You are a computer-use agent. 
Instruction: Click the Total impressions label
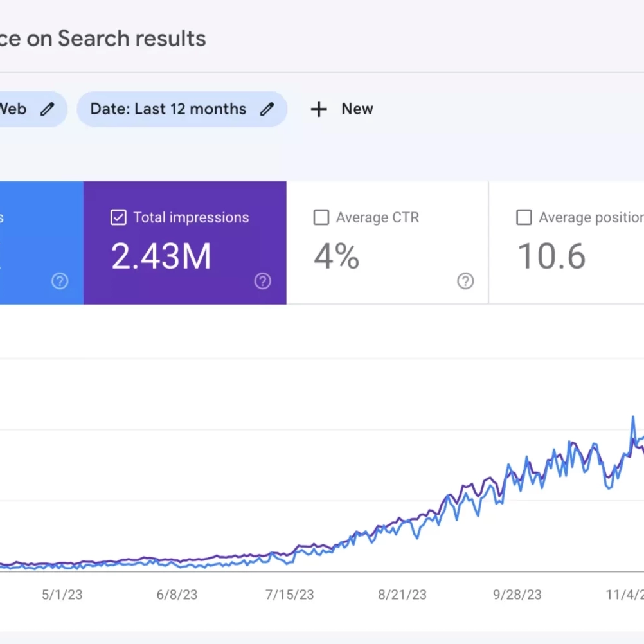click(x=191, y=217)
